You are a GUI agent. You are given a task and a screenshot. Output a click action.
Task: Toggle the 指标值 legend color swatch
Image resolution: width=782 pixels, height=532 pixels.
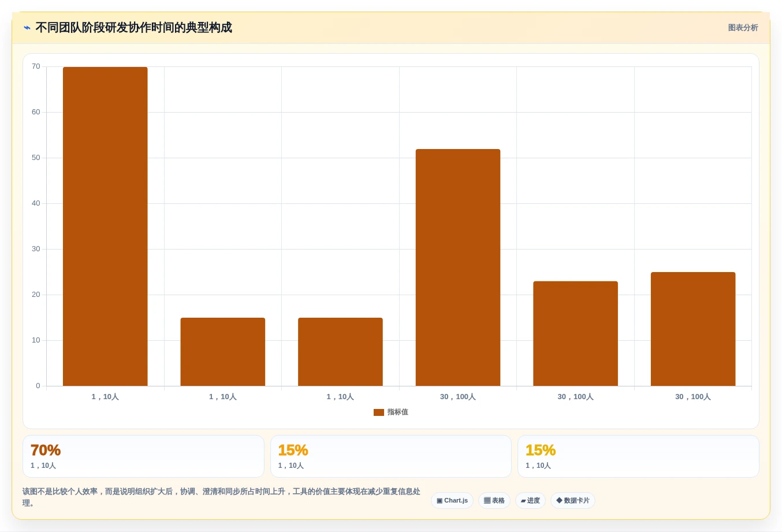coord(379,412)
